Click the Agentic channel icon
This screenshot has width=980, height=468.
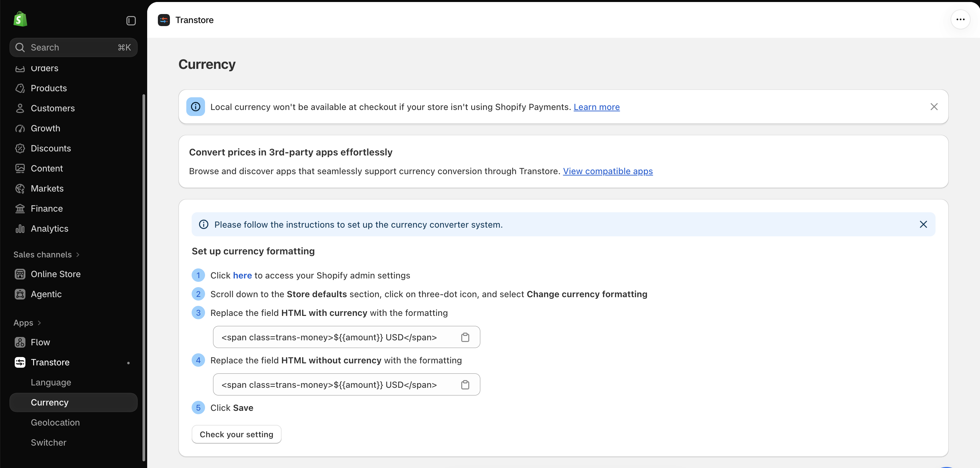tap(20, 294)
